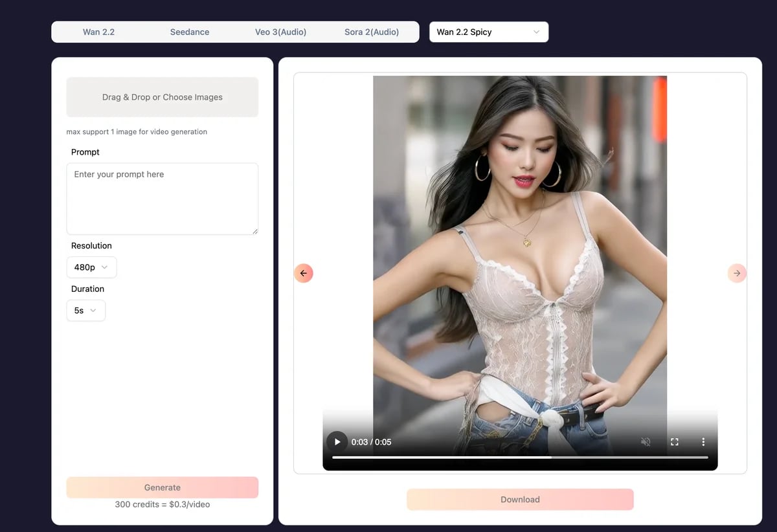This screenshot has width=777, height=532.
Task: Advance to the next video preview
Action: tap(737, 272)
